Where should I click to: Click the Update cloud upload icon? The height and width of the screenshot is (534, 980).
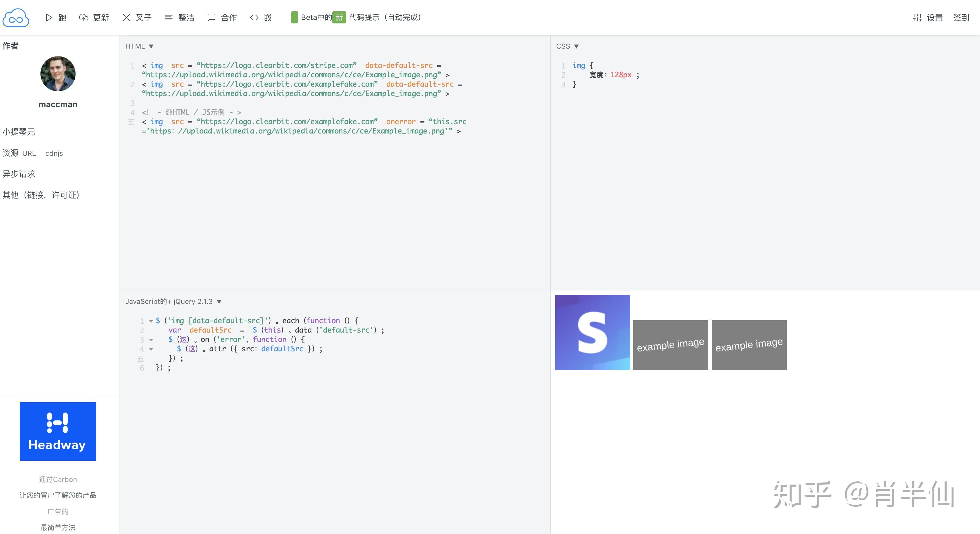point(83,18)
